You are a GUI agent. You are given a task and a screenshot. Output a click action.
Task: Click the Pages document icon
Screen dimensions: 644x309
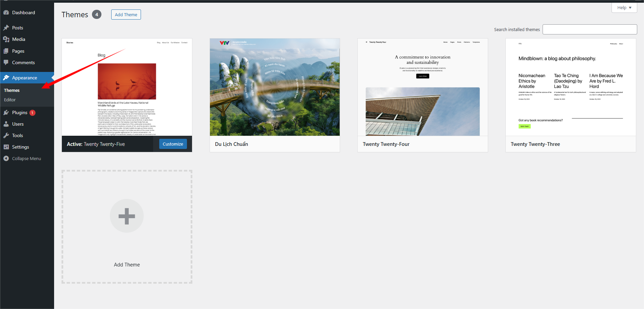(x=6, y=51)
